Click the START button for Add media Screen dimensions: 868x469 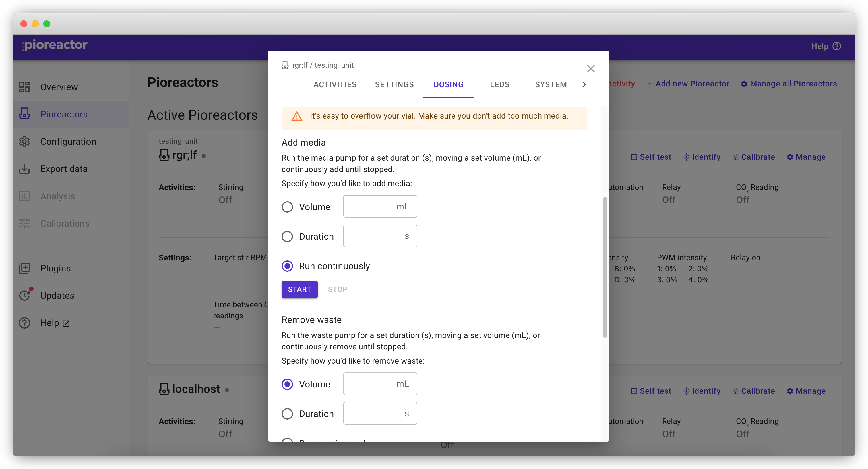tap(299, 289)
